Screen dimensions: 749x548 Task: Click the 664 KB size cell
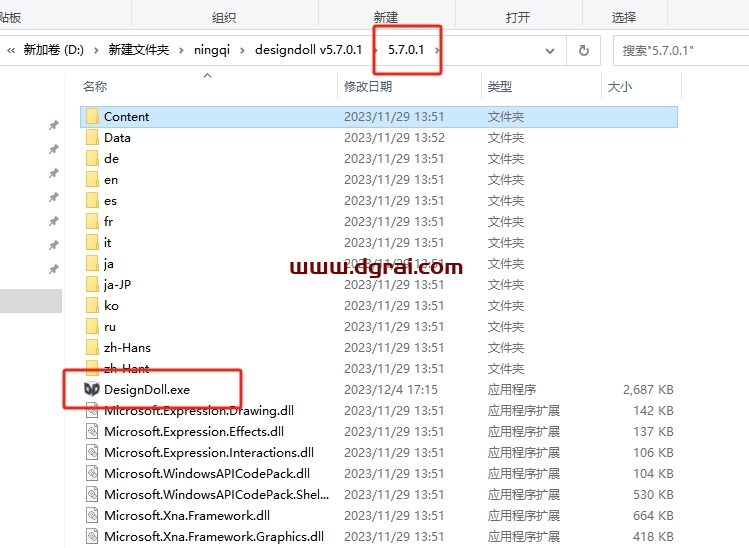653,516
